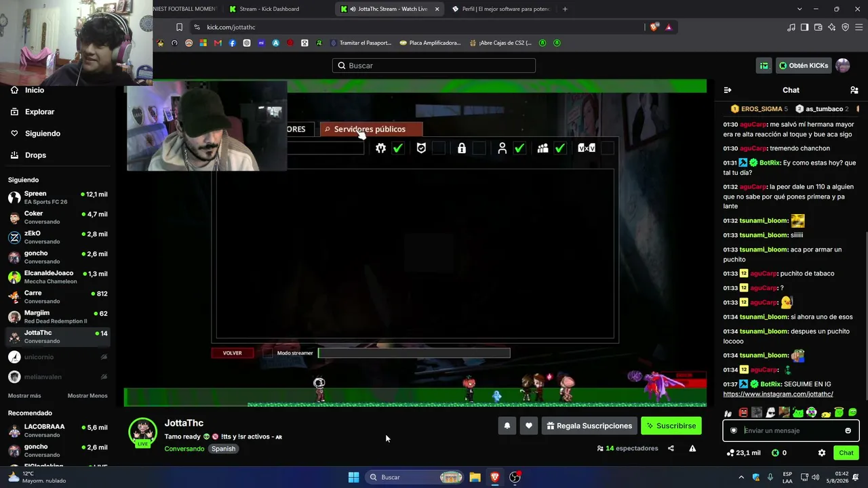
Task: Toggle the VxV filter checkbox in stream
Action: [x=607, y=148]
